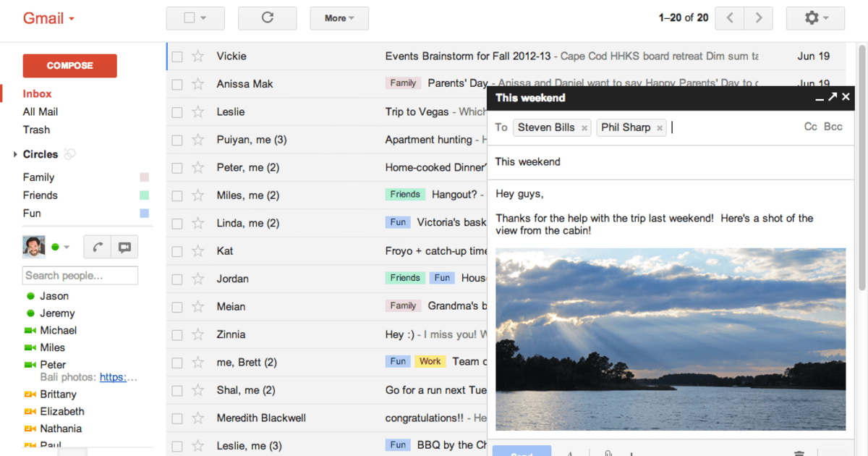Go to older messages with right arrow
Viewport: 868px width, 456px height.
click(758, 18)
